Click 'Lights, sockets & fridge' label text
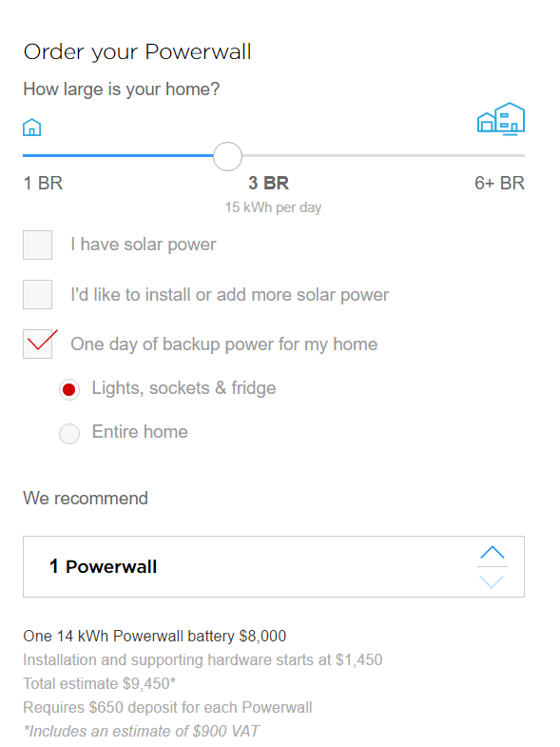The height and width of the screenshot is (747, 560). coord(183,388)
